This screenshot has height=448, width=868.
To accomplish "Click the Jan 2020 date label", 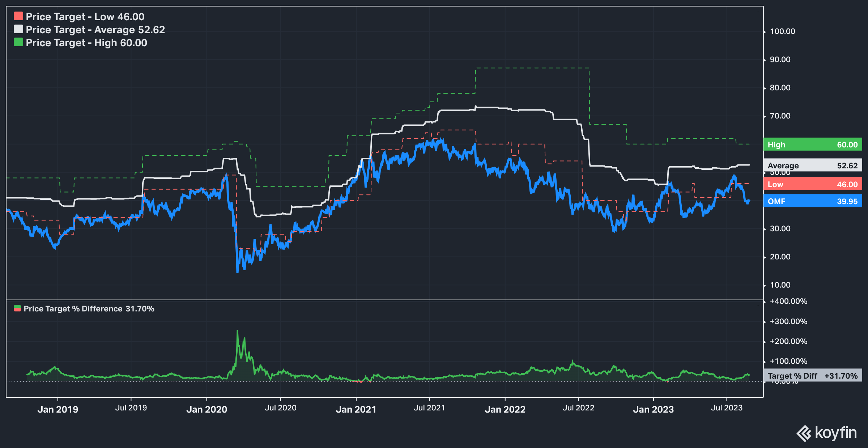I will (207, 409).
